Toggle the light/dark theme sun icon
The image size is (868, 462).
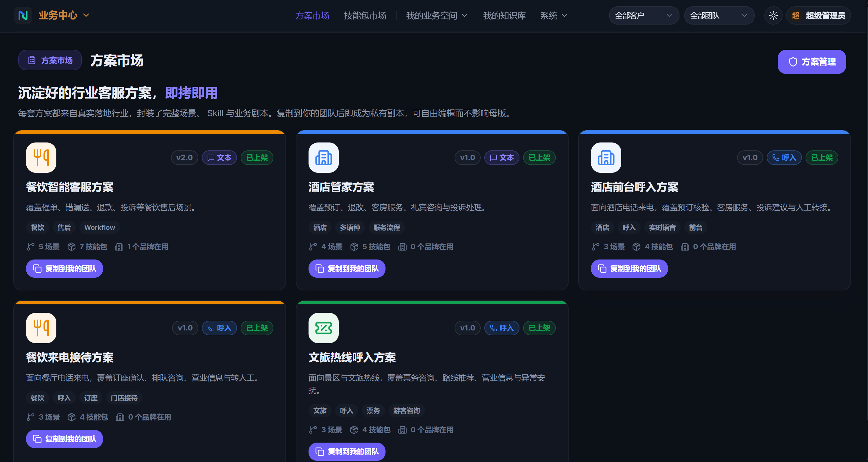pyautogui.click(x=773, y=15)
